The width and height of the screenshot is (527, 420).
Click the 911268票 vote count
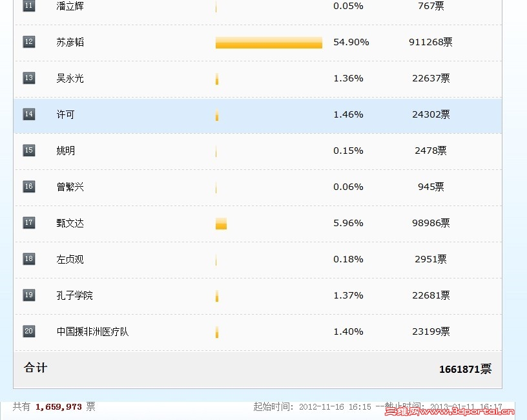click(431, 43)
